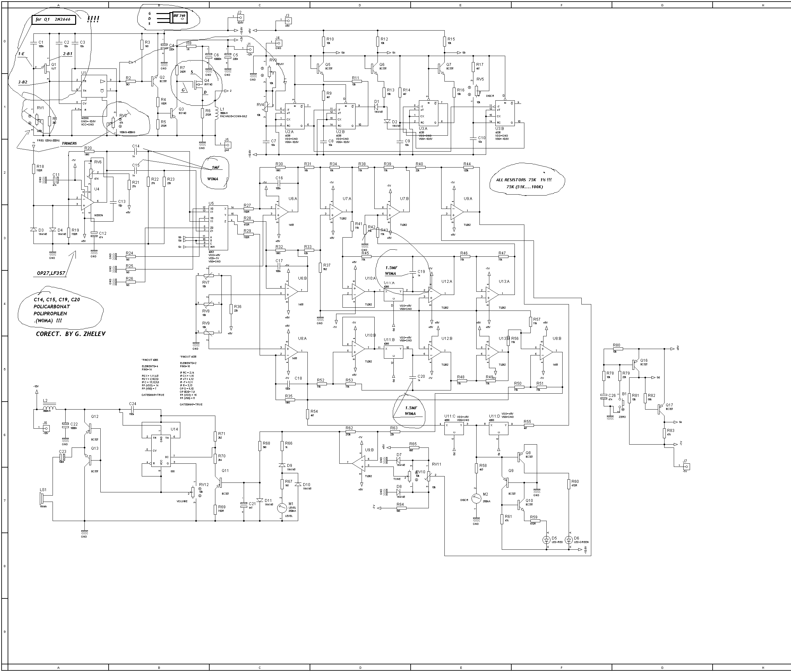This screenshot has height=672, width=791.
Task: Select connector J3 labeled +8V
Action: coord(288,21)
